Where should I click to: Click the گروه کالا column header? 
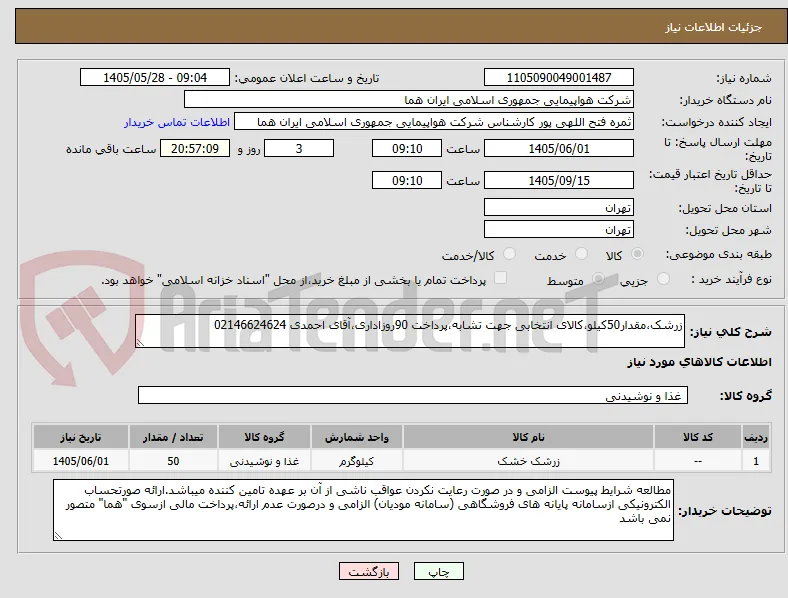coord(264,437)
